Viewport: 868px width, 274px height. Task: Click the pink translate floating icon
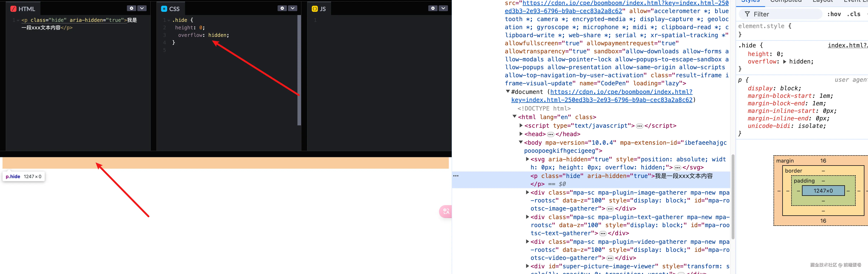[x=446, y=211]
